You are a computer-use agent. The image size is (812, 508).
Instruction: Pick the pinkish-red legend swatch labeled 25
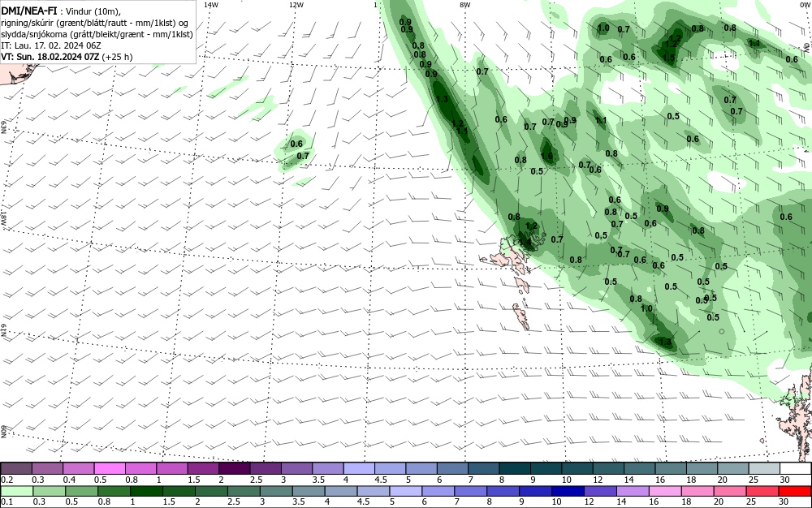click(762, 491)
